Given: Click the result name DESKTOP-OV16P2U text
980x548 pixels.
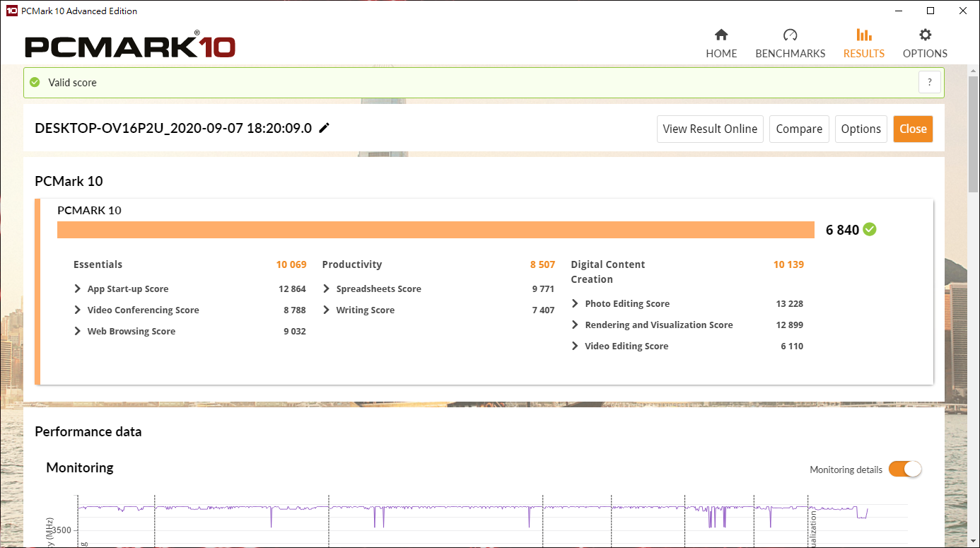Looking at the screenshot, I should [x=173, y=129].
